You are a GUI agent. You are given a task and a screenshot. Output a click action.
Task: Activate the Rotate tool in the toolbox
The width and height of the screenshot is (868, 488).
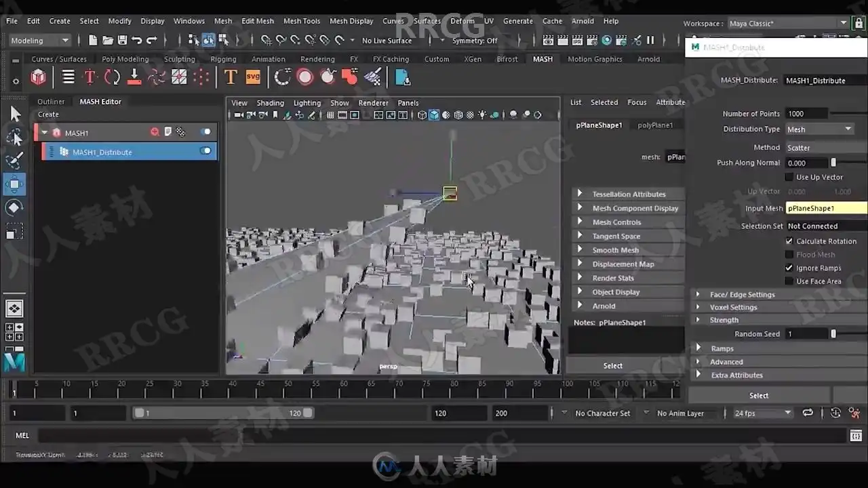tap(14, 207)
